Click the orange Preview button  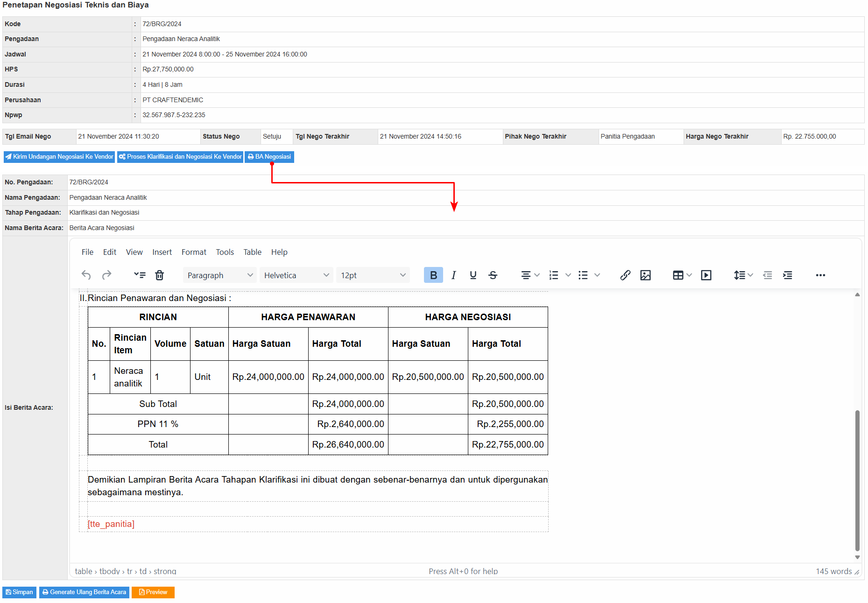153,592
